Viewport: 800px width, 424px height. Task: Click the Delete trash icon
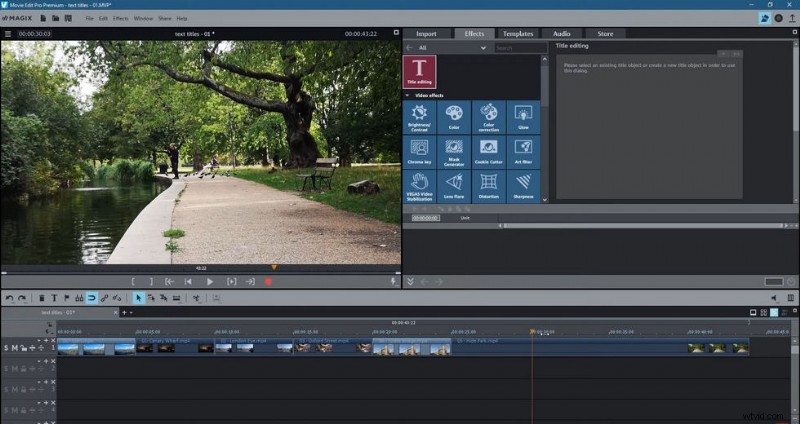pos(42,298)
